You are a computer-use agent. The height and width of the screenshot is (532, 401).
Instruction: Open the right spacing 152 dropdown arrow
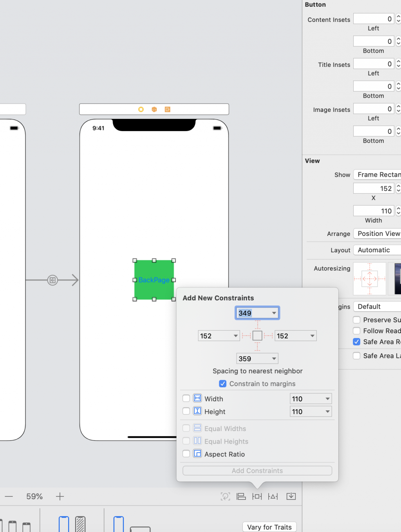click(312, 336)
